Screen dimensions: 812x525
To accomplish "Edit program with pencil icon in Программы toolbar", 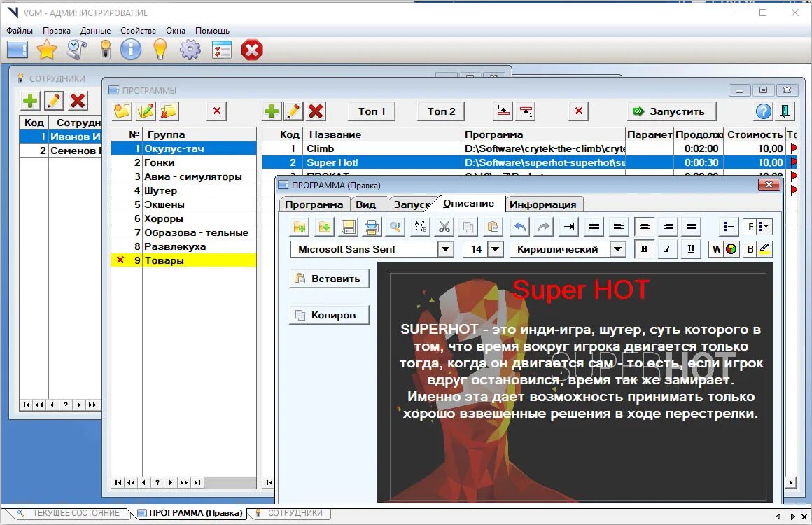I will coord(293,111).
